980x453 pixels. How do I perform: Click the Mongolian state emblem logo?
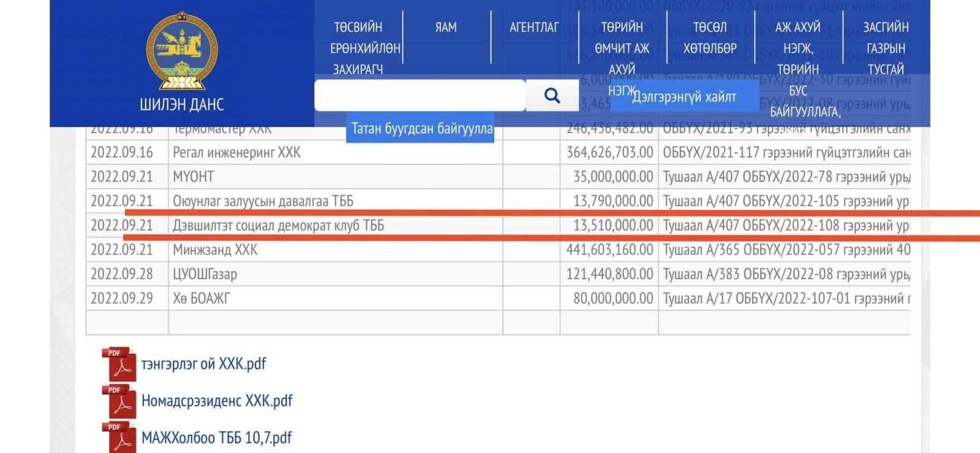coord(182,51)
